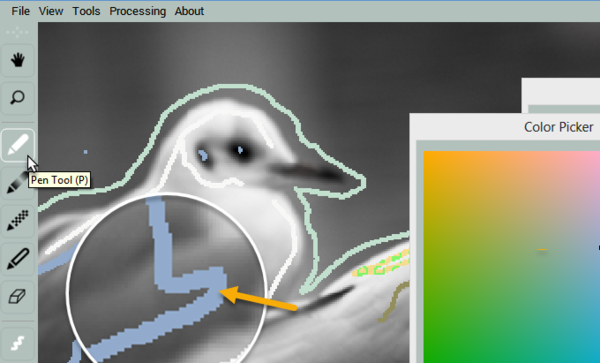
Task: Activate the Pen Tool
Action: 18,145
